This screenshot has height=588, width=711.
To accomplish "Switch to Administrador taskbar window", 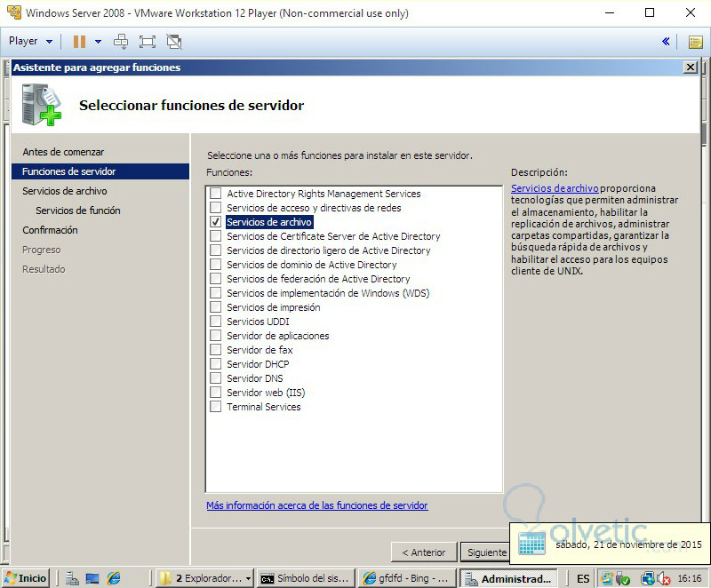I will [508, 578].
